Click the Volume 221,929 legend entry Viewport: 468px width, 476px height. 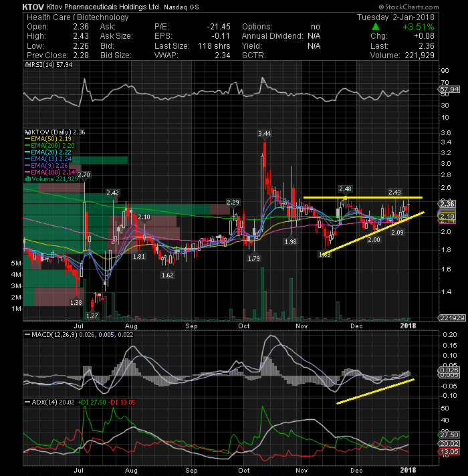pos(51,178)
